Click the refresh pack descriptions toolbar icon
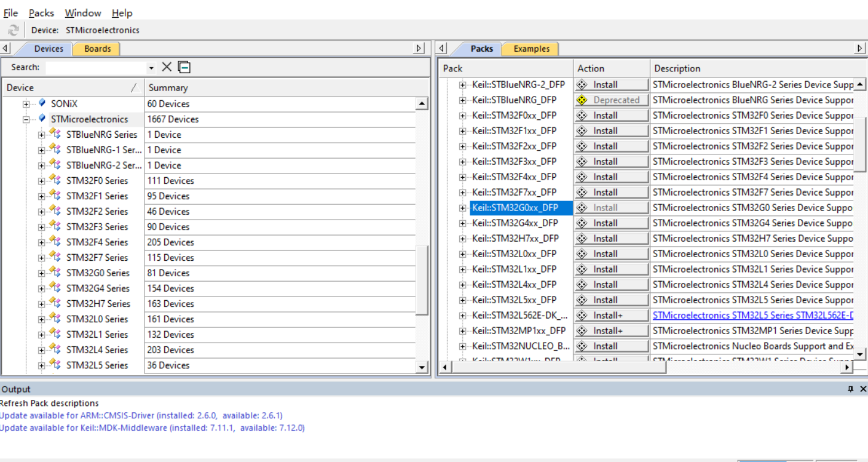Viewport: 868px width, 462px height. (x=13, y=30)
